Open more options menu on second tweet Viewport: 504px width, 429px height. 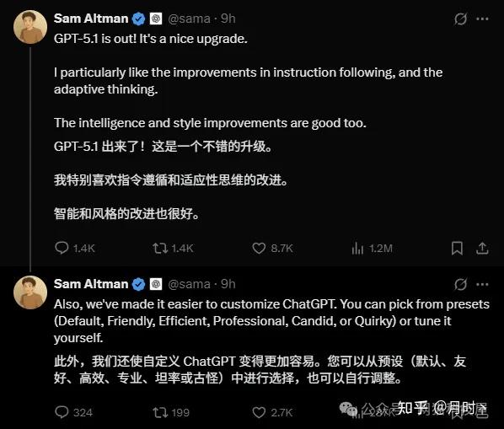point(482,284)
